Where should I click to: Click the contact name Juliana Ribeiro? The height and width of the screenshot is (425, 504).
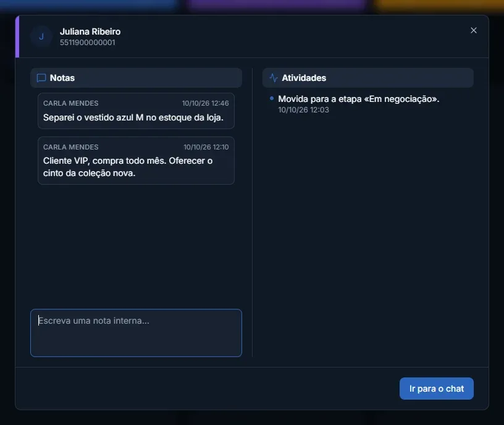click(x=90, y=32)
